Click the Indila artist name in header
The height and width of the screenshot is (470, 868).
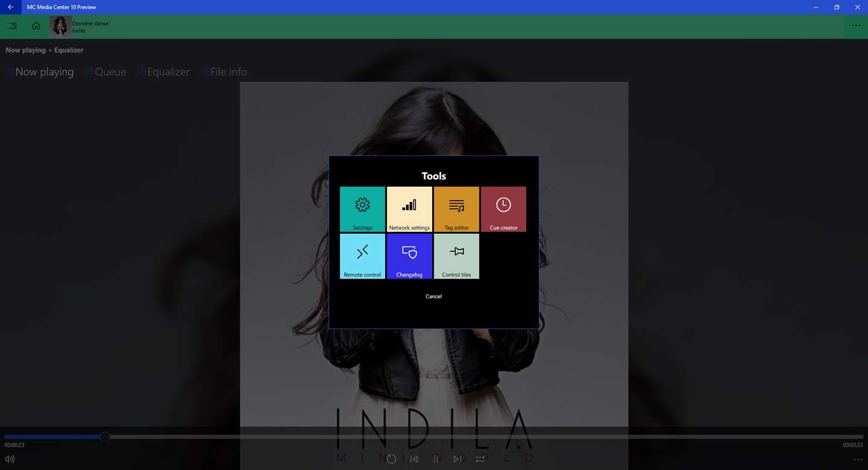[79, 31]
